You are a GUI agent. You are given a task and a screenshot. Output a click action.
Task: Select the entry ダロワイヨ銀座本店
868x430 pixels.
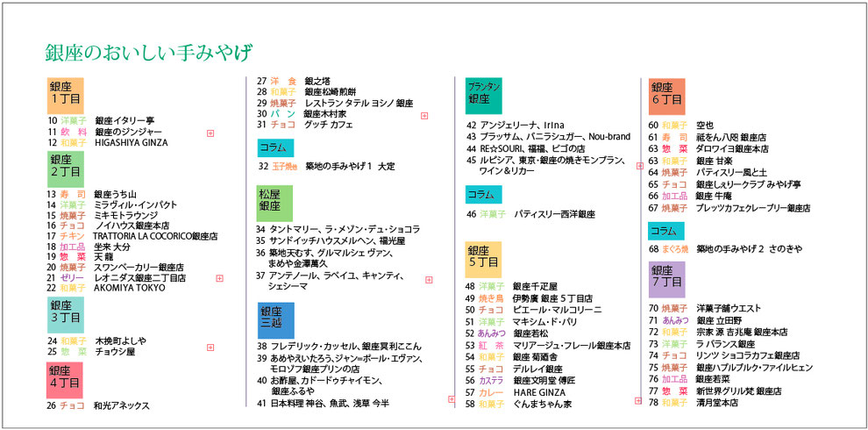coord(732,149)
